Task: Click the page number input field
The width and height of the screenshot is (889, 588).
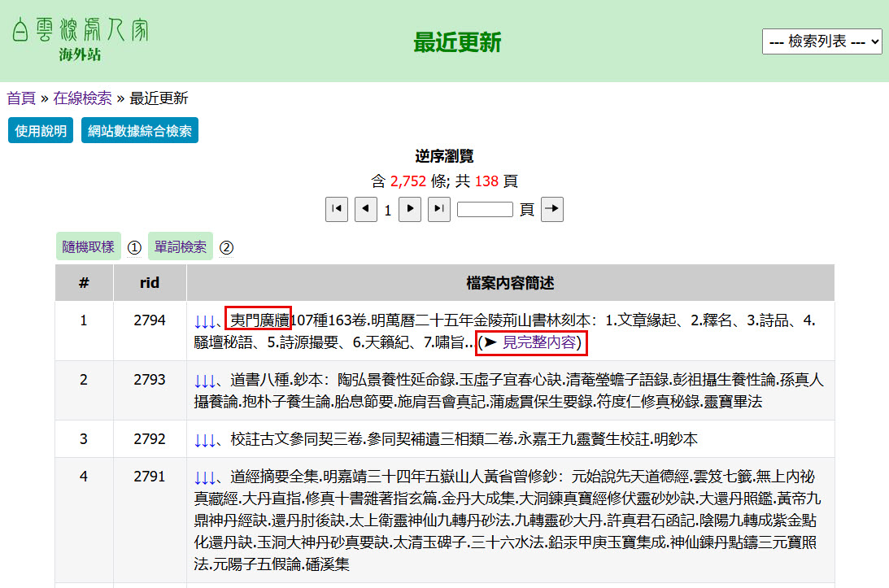Action: pyautogui.click(x=485, y=210)
